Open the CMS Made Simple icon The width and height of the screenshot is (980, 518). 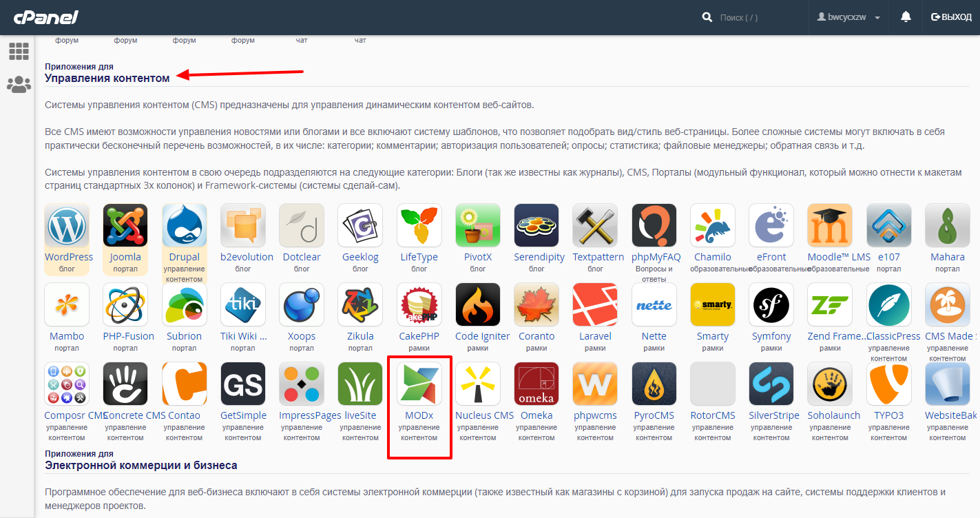tap(948, 305)
